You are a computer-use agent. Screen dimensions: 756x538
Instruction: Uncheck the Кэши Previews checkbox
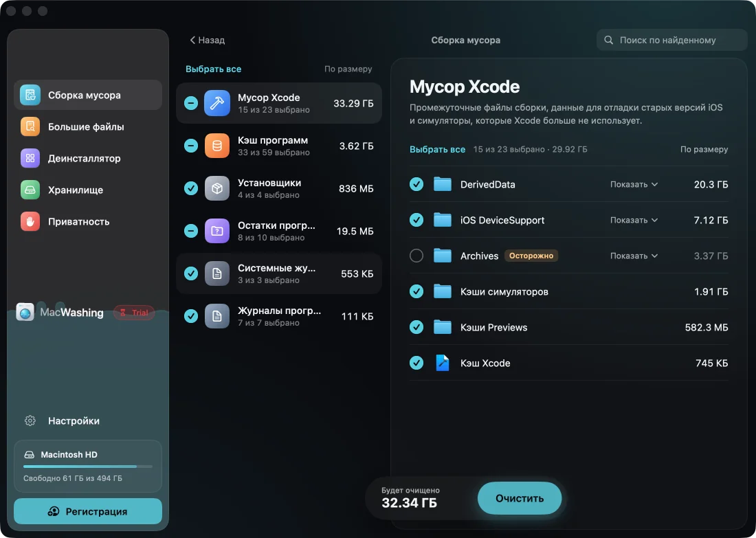tap(416, 327)
